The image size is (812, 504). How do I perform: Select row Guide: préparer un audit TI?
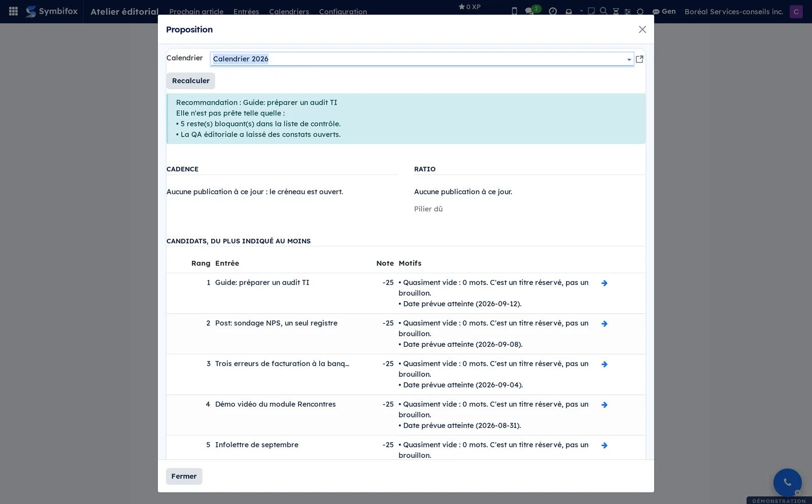point(405,293)
